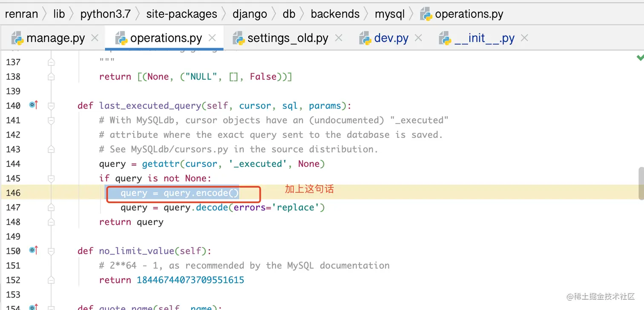This screenshot has width=644, height=310.
Task: Click the db breadcrumb segment
Action: pos(289,14)
